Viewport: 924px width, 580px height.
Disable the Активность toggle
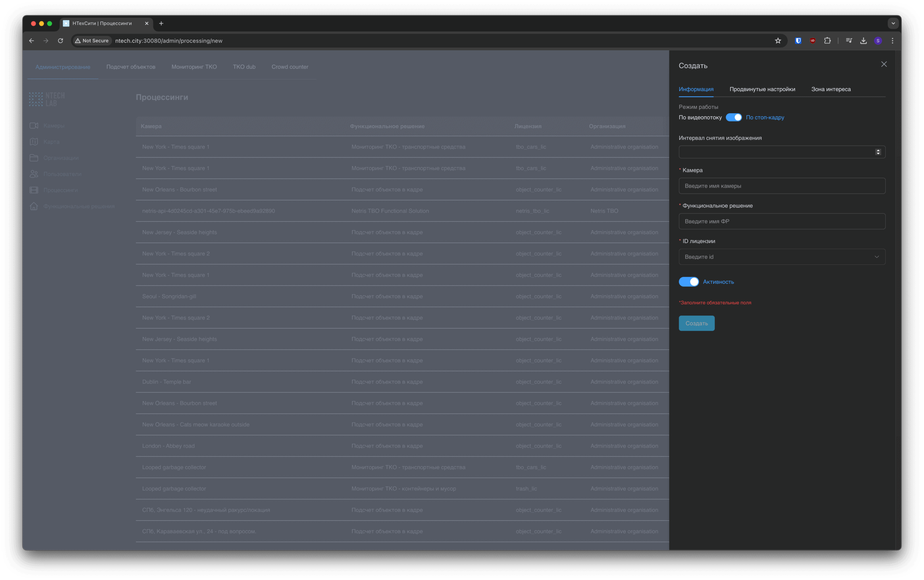[x=689, y=282]
